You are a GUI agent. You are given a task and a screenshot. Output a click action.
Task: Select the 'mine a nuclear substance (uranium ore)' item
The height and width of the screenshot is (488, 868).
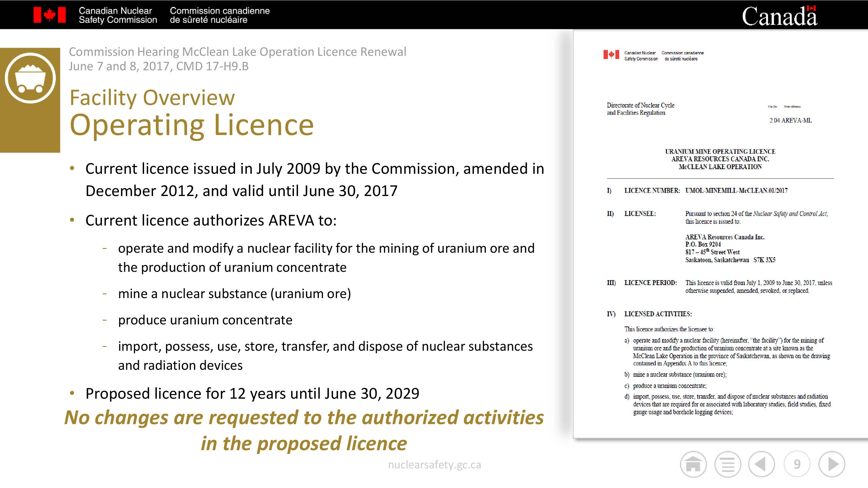[x=235, y=294]
